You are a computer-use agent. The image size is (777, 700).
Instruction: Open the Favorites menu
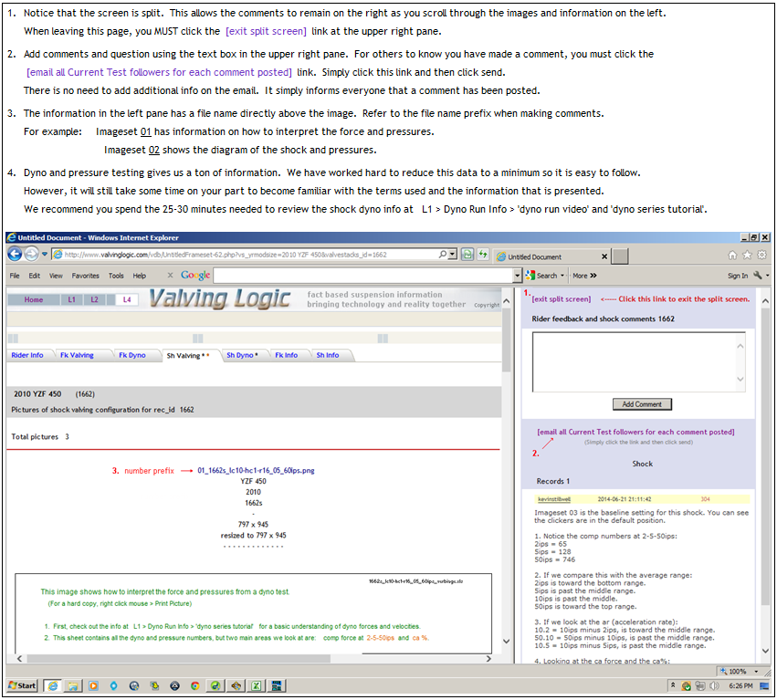click(86, 275)
